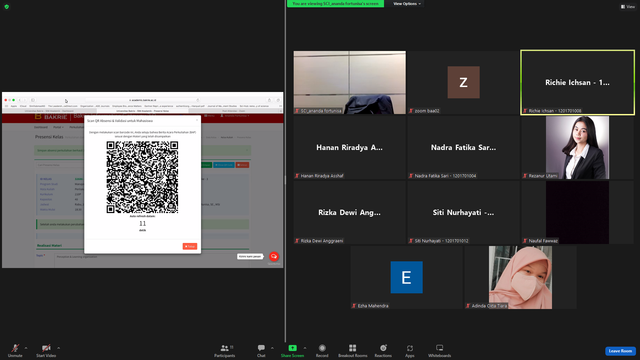Image resolution: width=640 pixels, height=360 pixels.
Task: Change layout with the View button
Action: coord(628,7)
